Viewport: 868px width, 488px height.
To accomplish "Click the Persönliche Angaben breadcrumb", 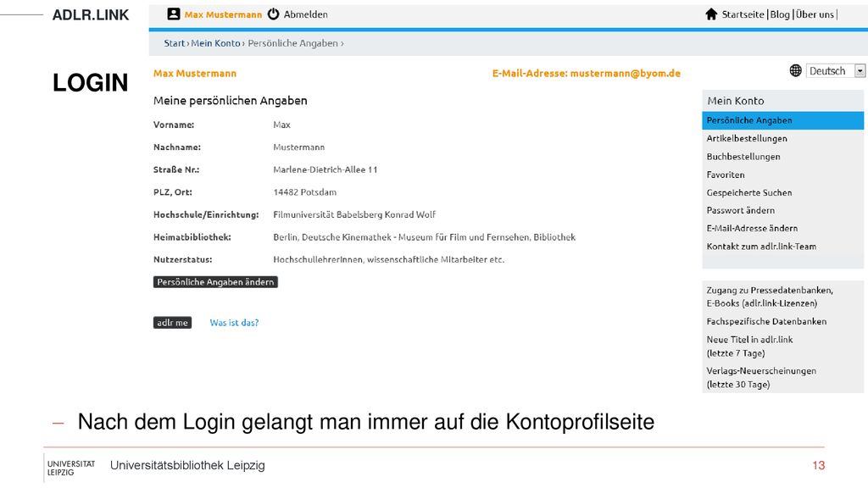I will 292,43.
